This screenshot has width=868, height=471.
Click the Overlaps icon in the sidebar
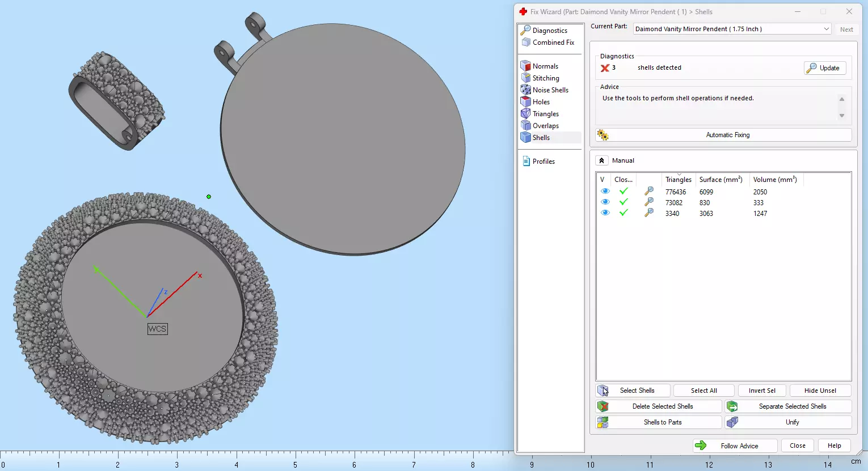[526, 125]
